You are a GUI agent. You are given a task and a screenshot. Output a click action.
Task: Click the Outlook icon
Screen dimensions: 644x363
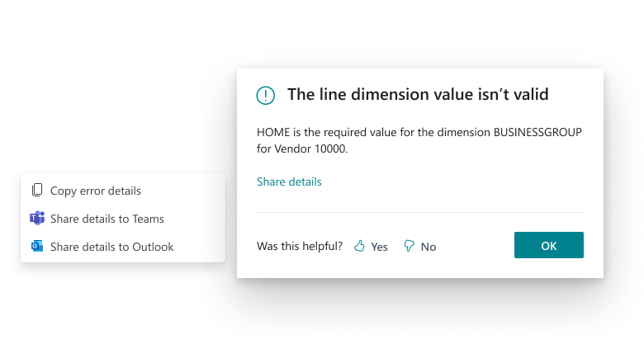37,247
